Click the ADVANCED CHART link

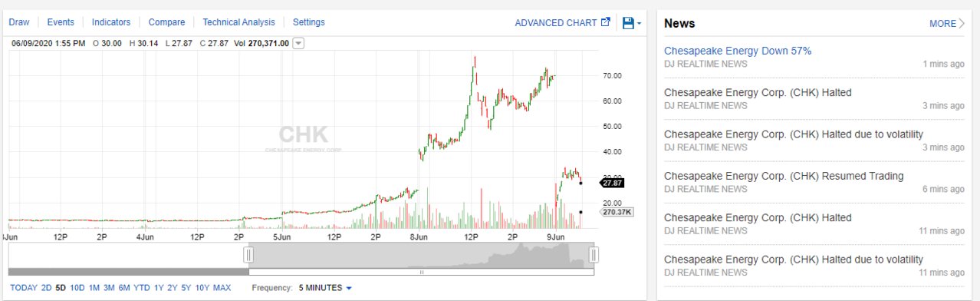pos(555,23)
